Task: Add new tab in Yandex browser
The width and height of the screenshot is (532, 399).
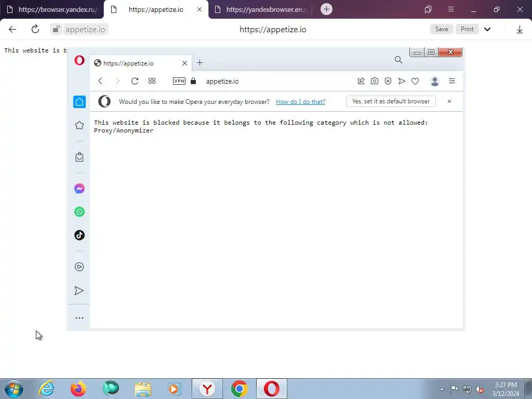Action: [x=326, y=9]
